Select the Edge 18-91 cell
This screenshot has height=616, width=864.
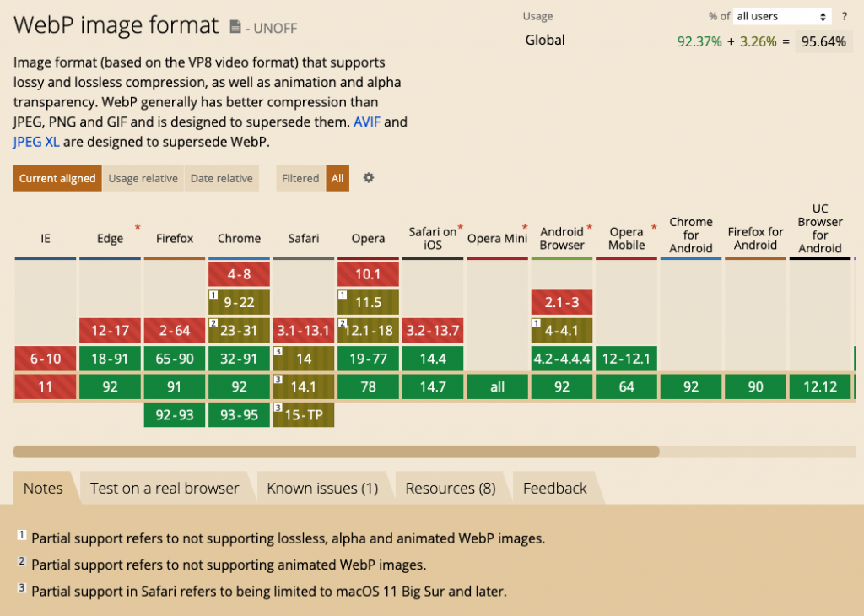point(110,359)
